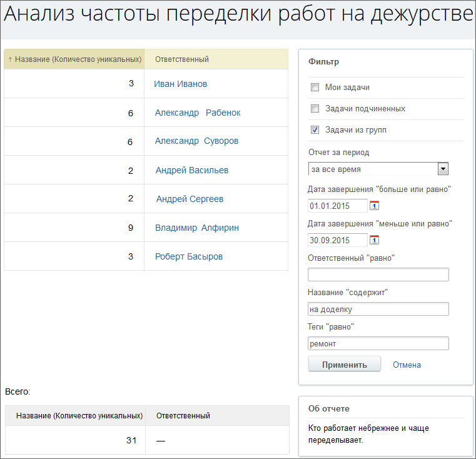
Task: Enable the "Мои задачи" checkbox
Action: pos(315,88)
